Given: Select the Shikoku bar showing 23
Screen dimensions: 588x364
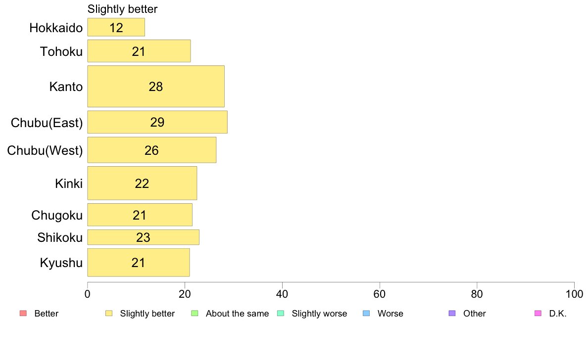Looking at the screenshot, I should [143, 237].
